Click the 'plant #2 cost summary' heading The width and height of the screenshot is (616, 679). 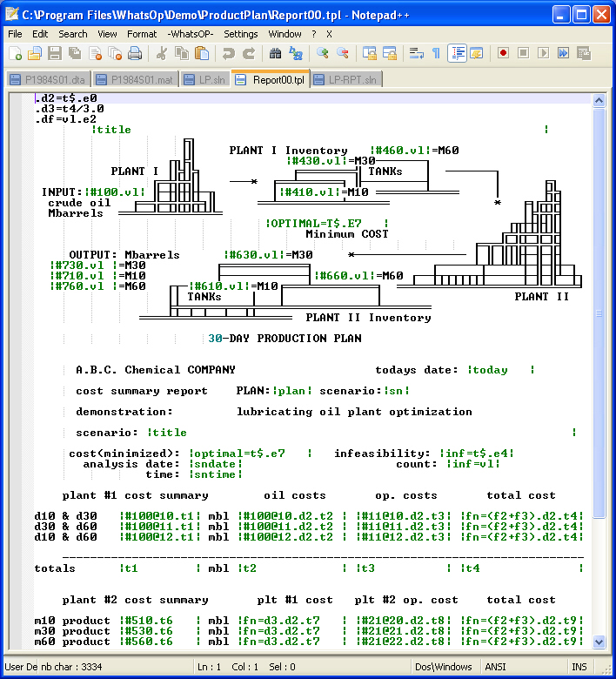pyautogui.click(x=135, y=600)
